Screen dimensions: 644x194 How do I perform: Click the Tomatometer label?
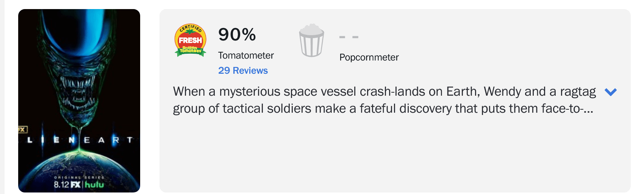click(x=246, y=56)
